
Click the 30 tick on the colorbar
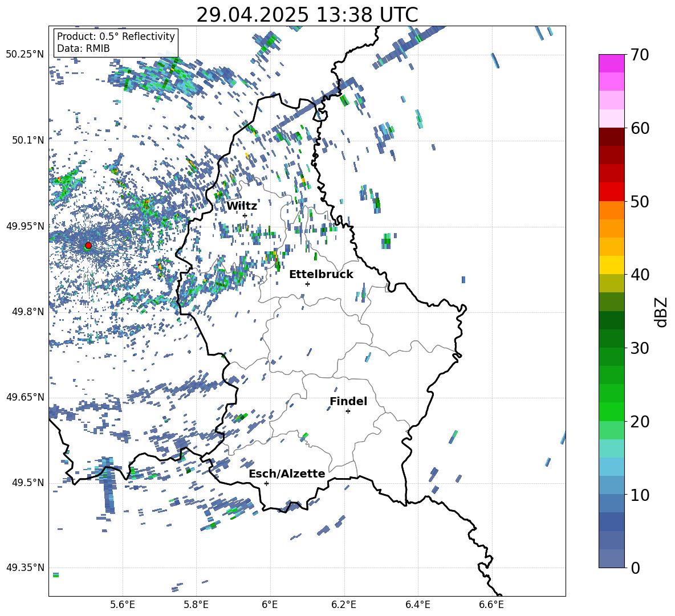640,348
